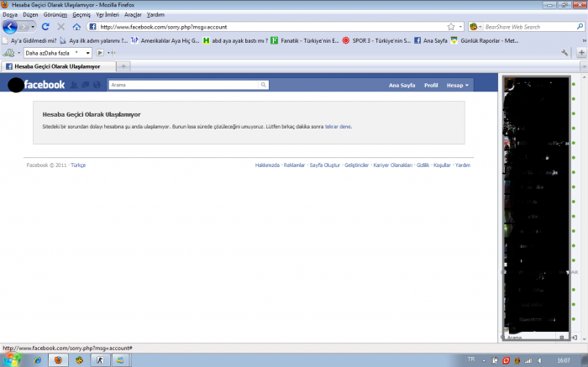The width and height of the screenshot is (588, 367).
Task: Open the Geçmiş menu
Action: click(x=81, y=14)
